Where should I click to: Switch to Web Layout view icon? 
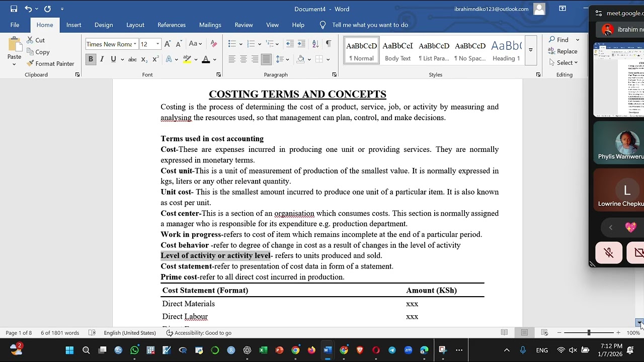544,333
